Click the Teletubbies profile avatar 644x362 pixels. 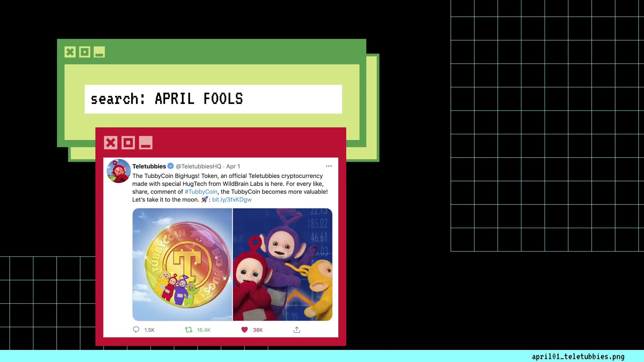[x=118, y=171]
